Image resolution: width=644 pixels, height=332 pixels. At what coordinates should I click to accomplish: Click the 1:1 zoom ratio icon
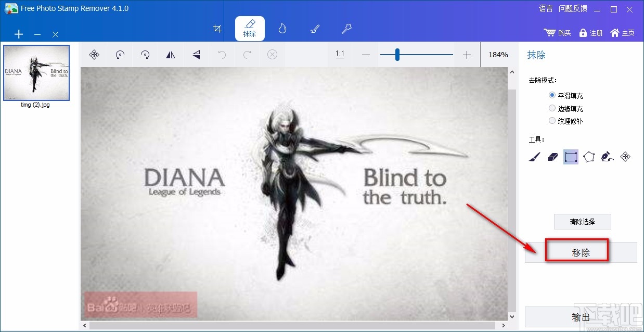coord(340,54)
